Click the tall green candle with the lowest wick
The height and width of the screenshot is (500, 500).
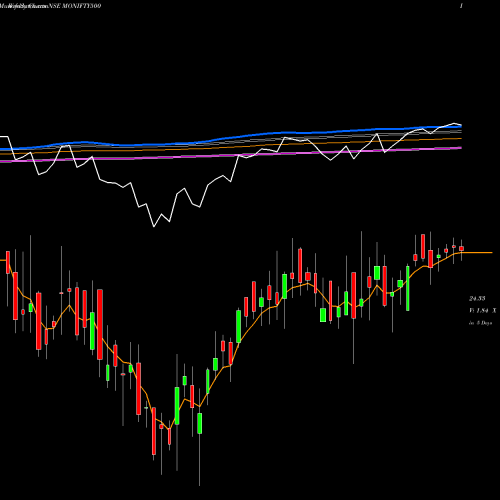(200, 423)
